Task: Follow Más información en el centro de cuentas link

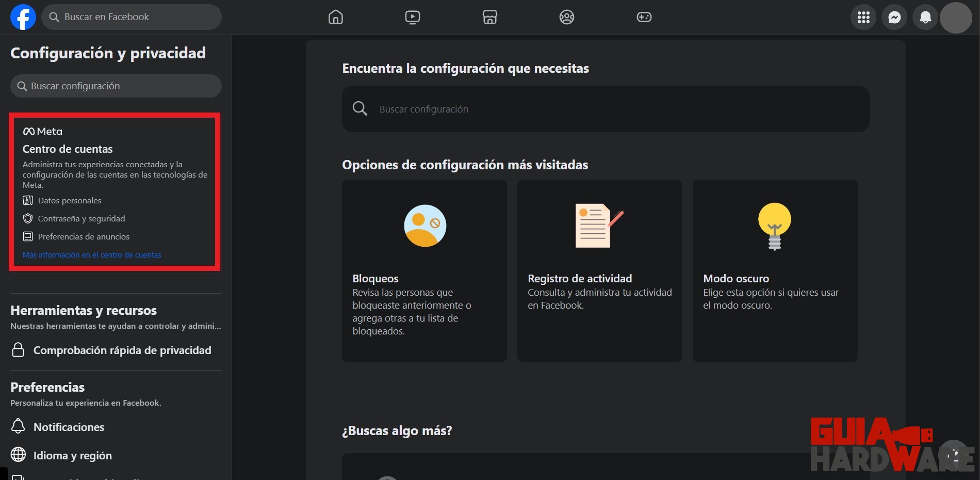Action: [x=92, y=255]
